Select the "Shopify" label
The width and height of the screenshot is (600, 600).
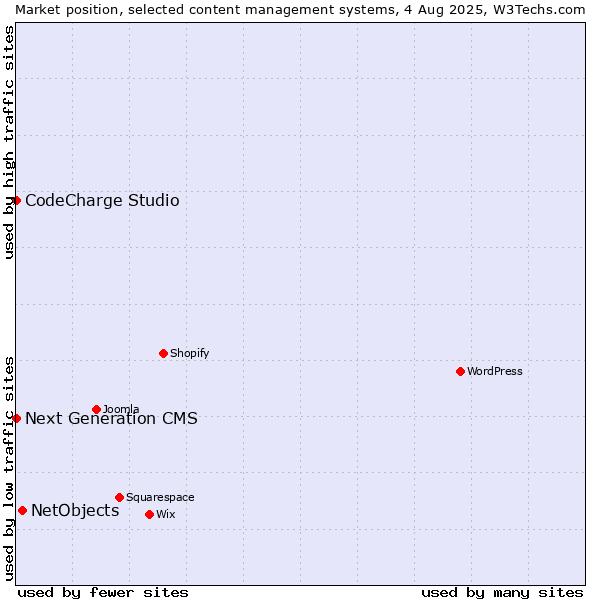click(189, 353)
